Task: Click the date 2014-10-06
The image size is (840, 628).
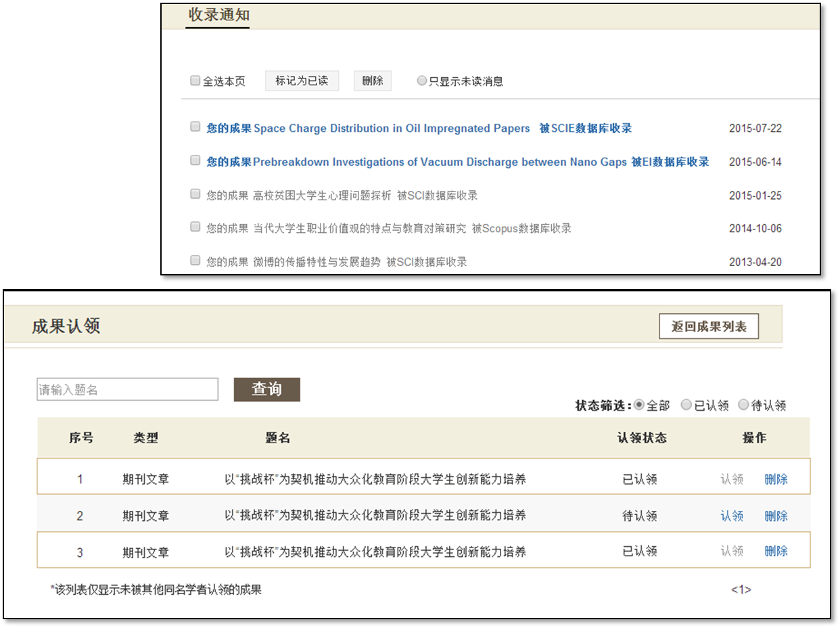Action: point(755,229)
